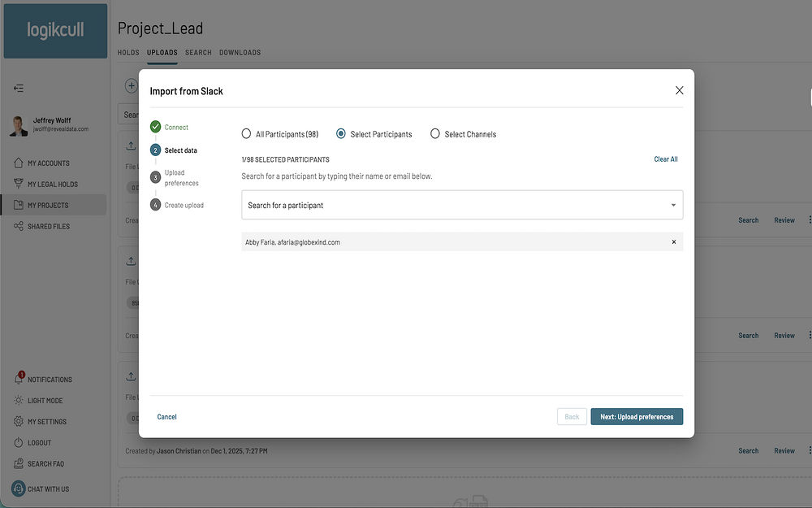This screenshot has width=812, height=508.
Task: Expand the participant search dropdown arrow
Action: (673, 206)
